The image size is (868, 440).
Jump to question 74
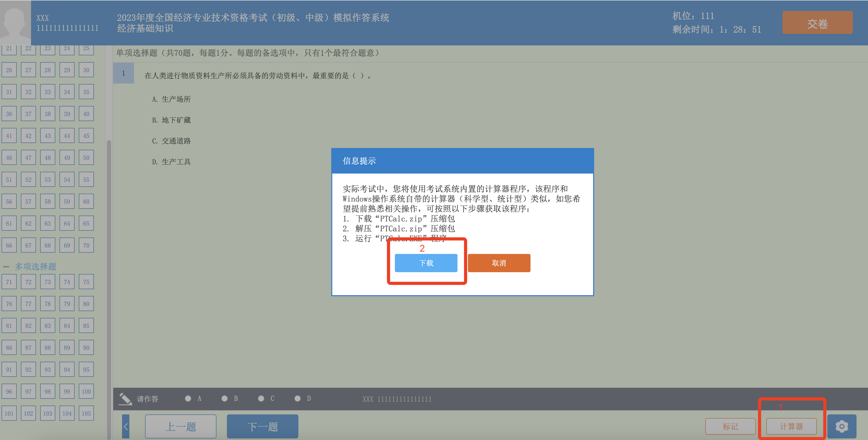pos(67,282)
